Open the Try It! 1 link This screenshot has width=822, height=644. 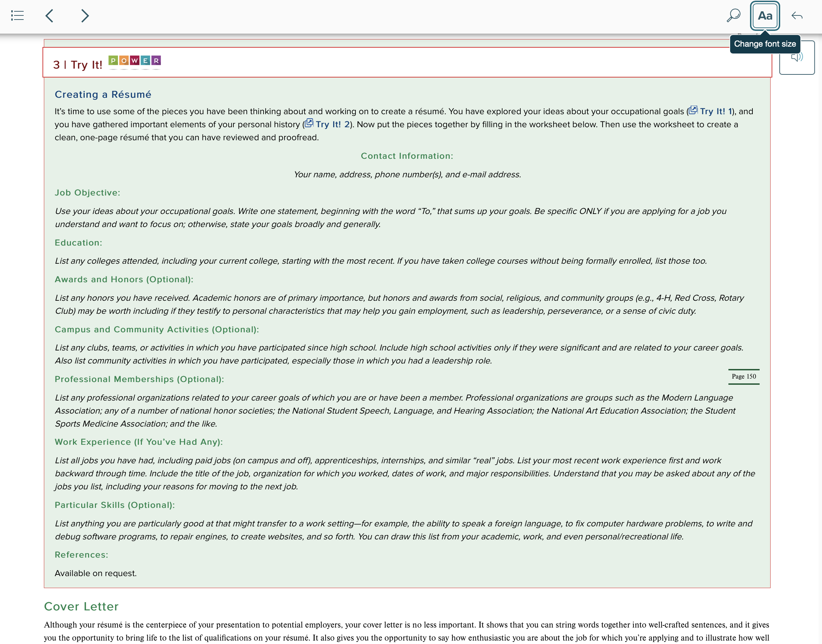pyautogui.click(x=711, y=111)
